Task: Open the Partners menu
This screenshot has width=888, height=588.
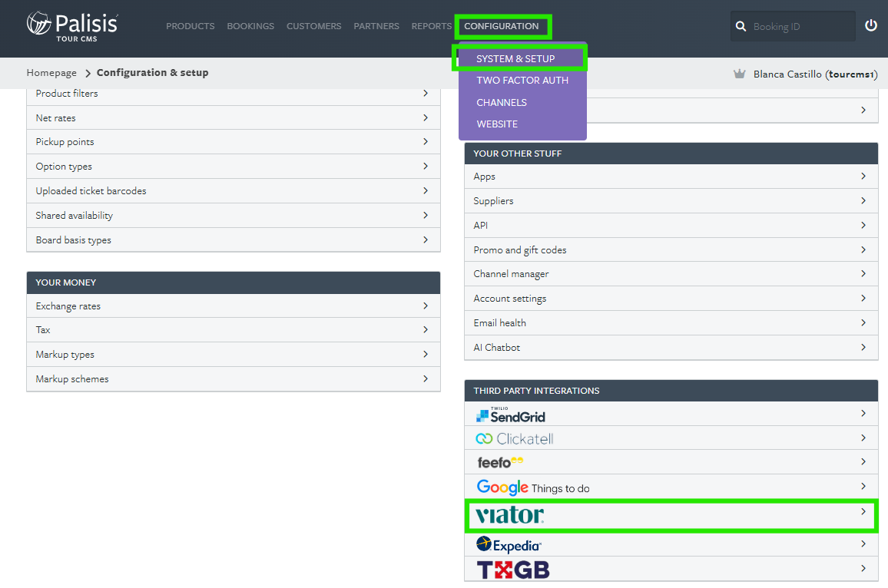Action: 376,26
